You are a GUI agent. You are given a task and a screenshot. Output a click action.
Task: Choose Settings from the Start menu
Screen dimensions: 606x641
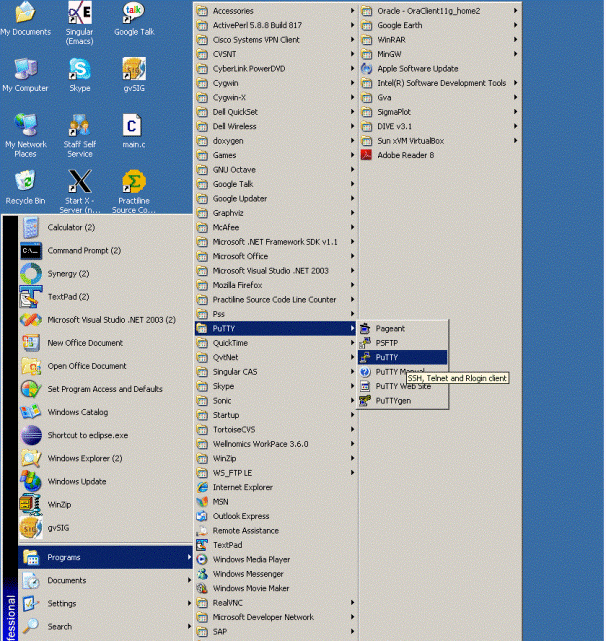tap(62, 604)
